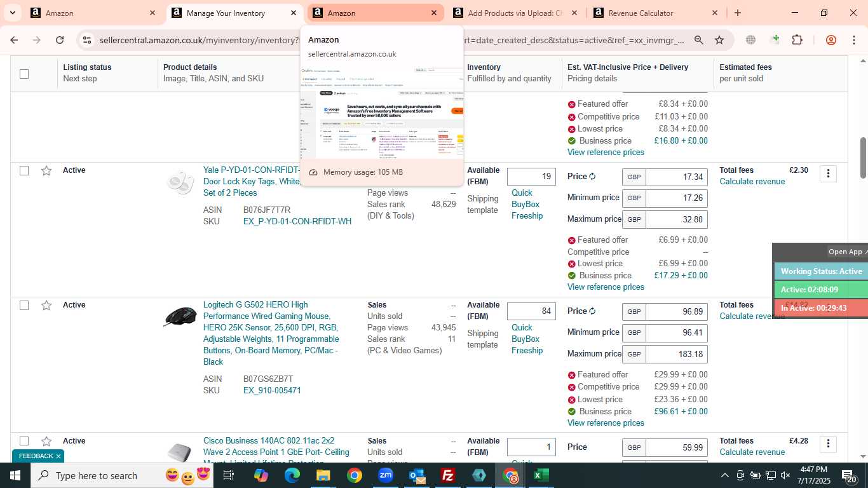Viewport: 868px width, 488px height.
Task: Calculate revenue for the Cisco listing
Action: coord(752,452)
